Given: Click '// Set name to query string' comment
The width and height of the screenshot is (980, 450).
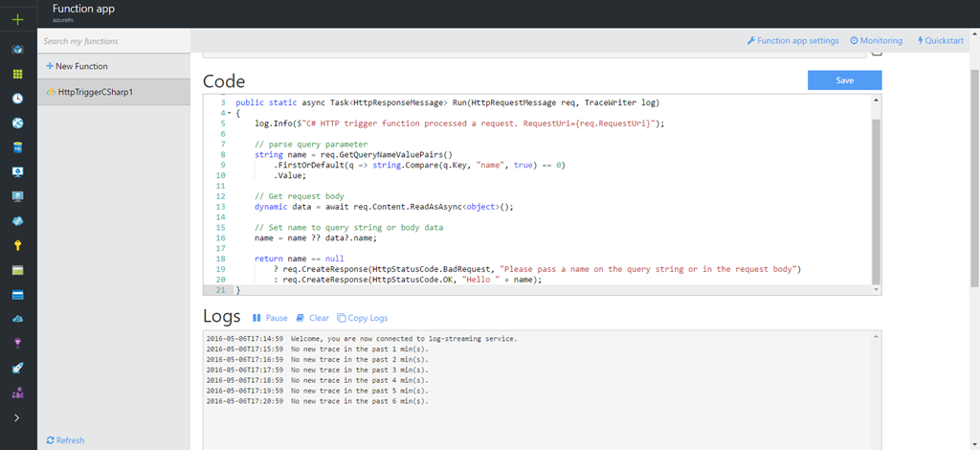Looking at the screenshot, I should point(348,228).
